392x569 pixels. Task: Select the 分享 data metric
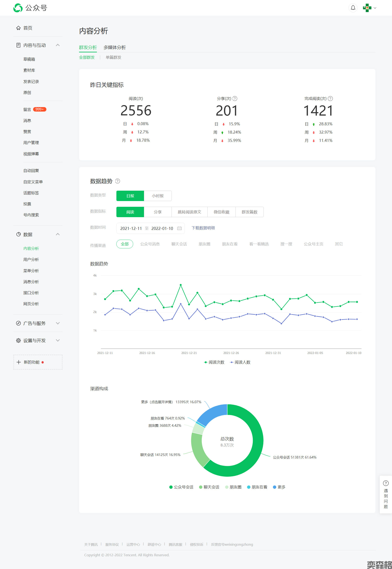click(158, 212)
